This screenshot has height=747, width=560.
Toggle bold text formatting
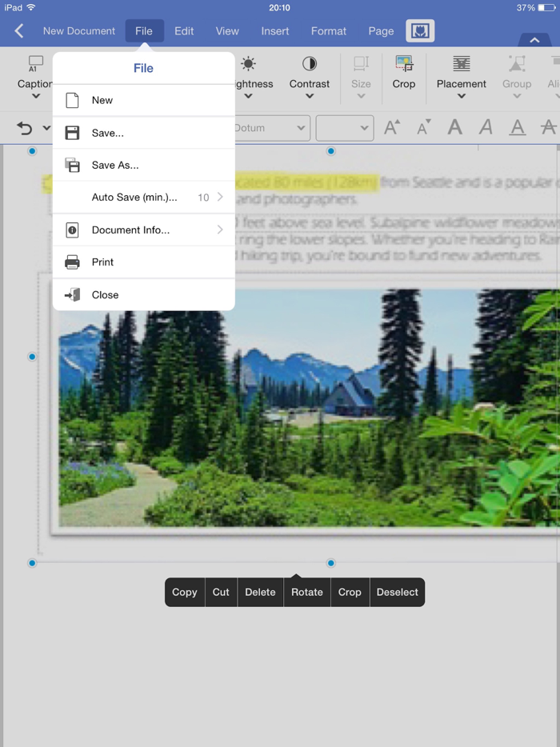[x=454, y=127]
